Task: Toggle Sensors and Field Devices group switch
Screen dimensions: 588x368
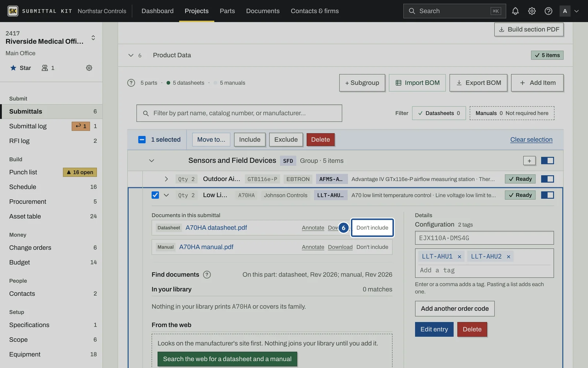Action: 547,160
